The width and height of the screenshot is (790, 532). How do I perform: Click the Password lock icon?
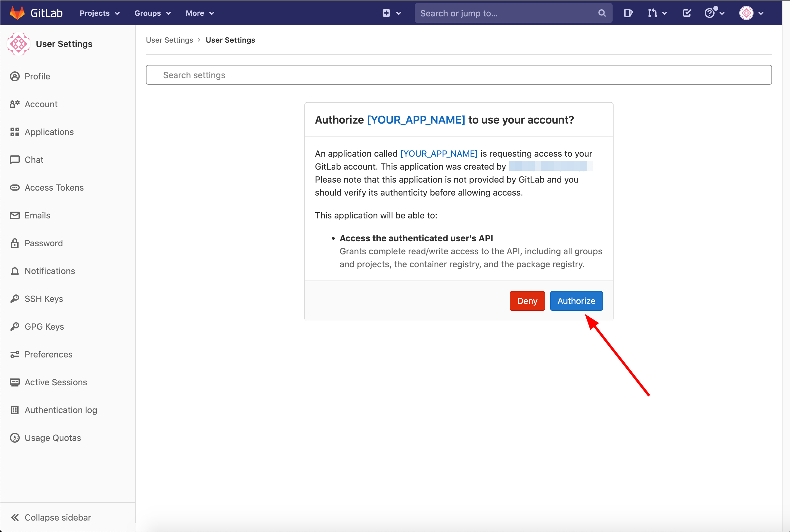[15, 243]
